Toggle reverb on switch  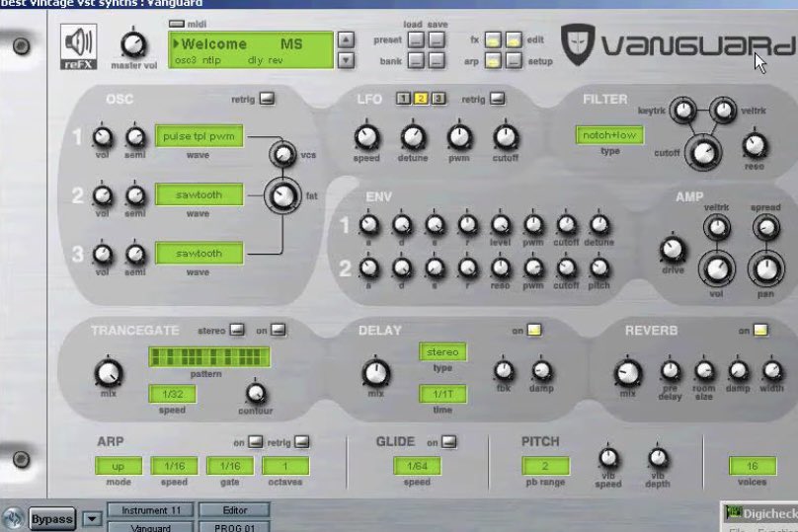pos(760,330)
